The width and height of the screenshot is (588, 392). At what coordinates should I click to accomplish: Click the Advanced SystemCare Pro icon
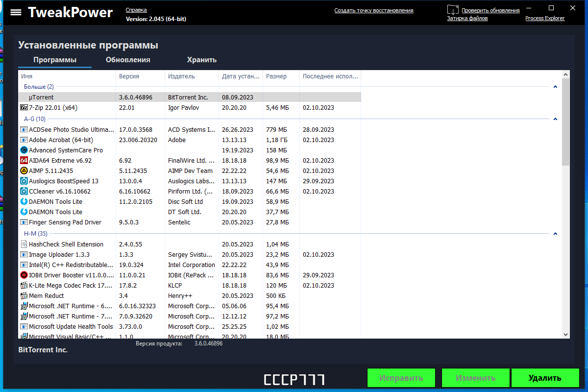point(24,150)
